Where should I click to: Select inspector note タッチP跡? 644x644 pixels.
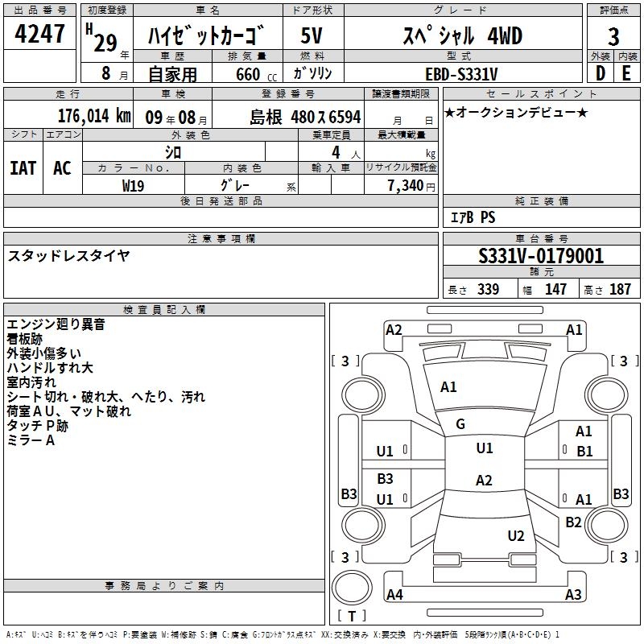pos(37,426)
